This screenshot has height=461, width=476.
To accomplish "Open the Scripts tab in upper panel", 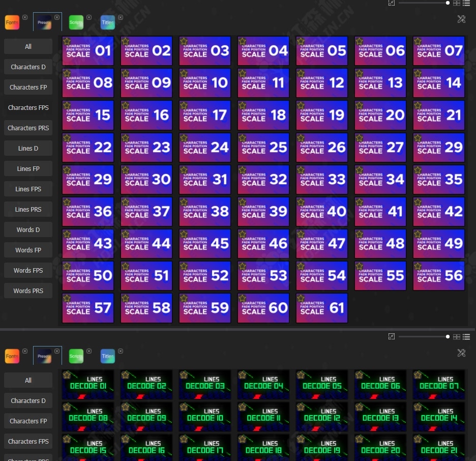I will pos(76,22).
